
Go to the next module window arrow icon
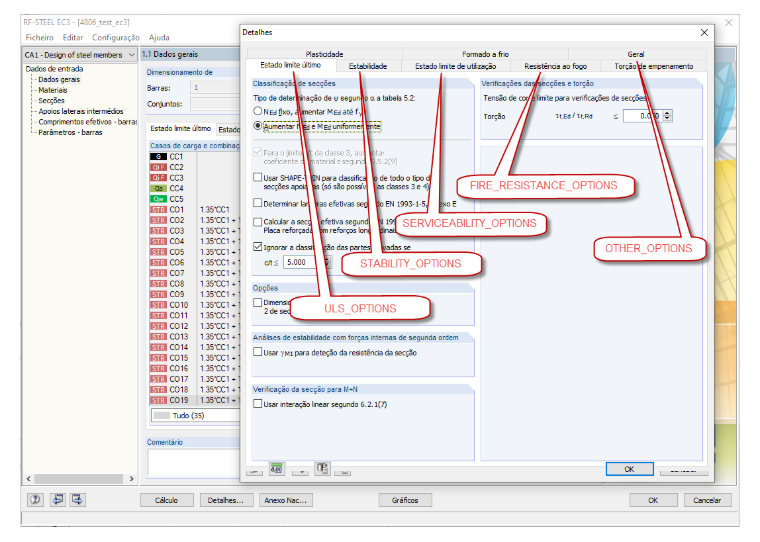[x=77, y=499]
